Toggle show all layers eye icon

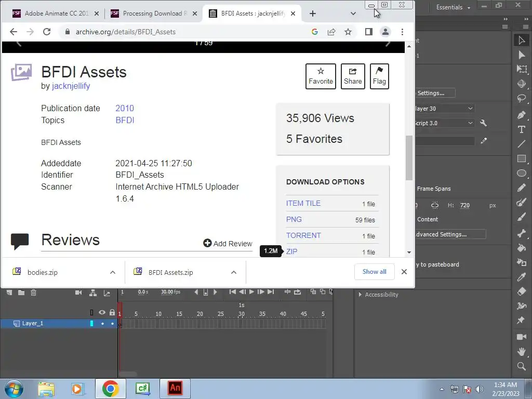[x=102, y=312]
